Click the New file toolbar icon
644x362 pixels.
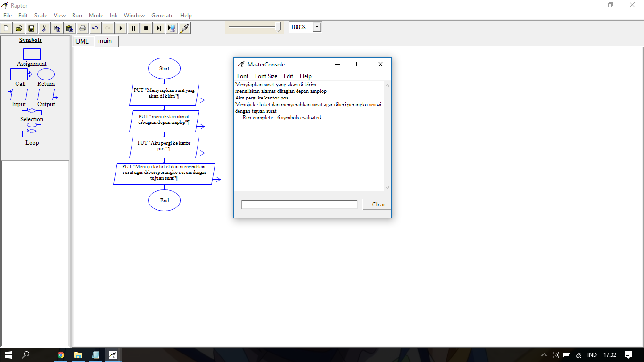coord(6,28)
